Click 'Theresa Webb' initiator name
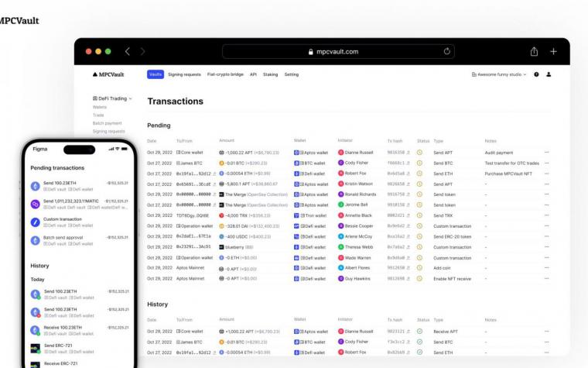The height and width of the screenshot is (368, 588). (359, 247)
